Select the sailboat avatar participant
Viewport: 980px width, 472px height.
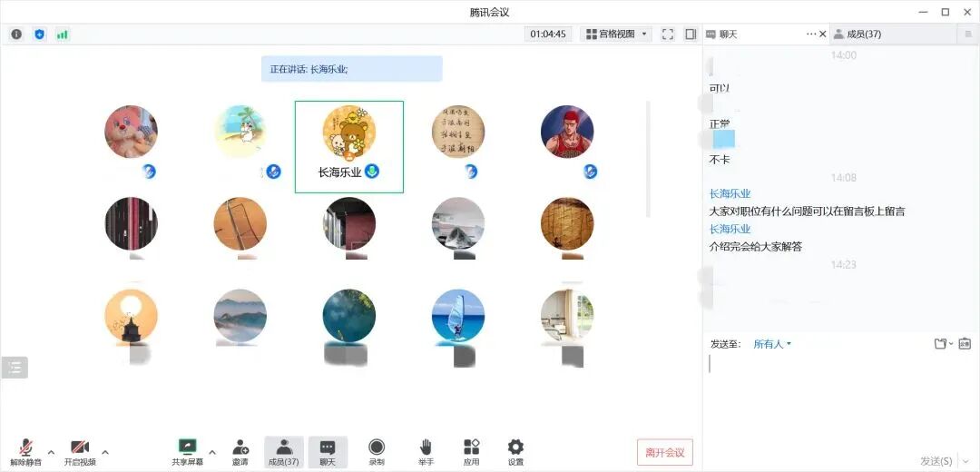pos(458,315)
